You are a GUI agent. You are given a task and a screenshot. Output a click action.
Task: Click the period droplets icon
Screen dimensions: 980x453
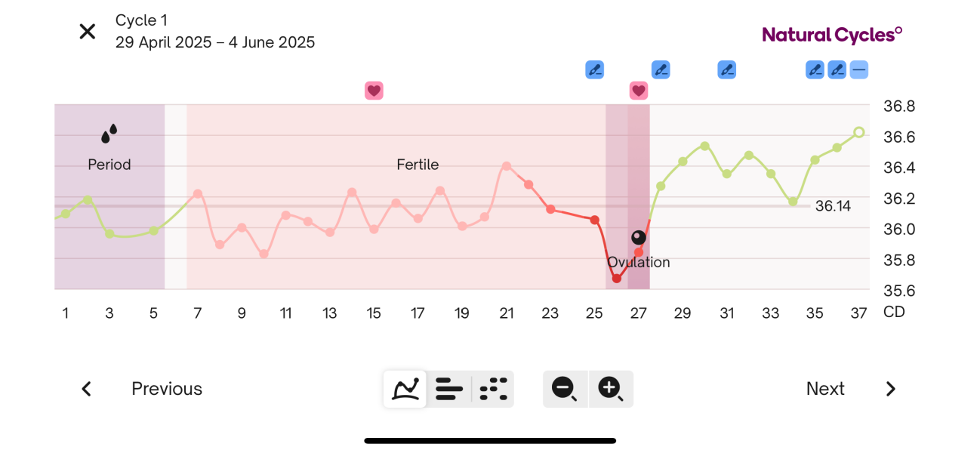coord(108,134)
